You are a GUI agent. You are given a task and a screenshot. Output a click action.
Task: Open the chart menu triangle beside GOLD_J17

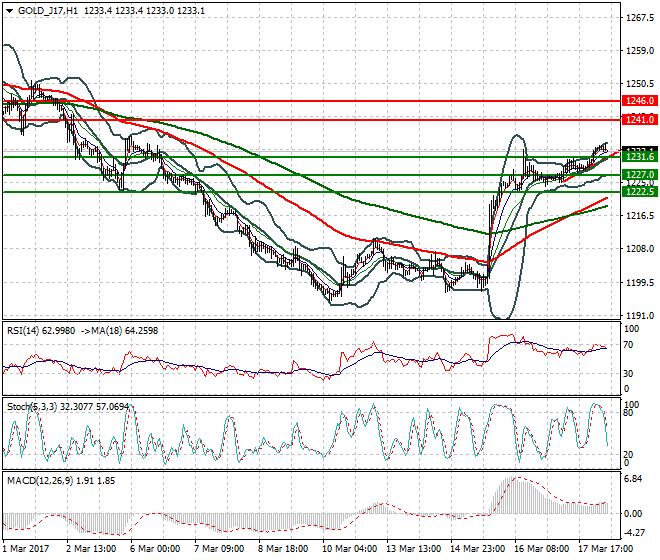[x=9, y=11]
